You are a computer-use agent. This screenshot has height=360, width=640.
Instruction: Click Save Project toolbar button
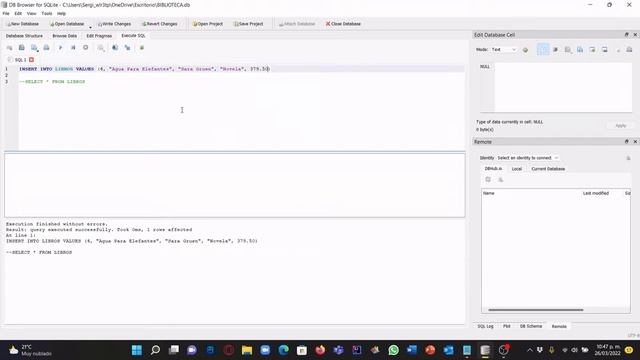click(248, 24)
